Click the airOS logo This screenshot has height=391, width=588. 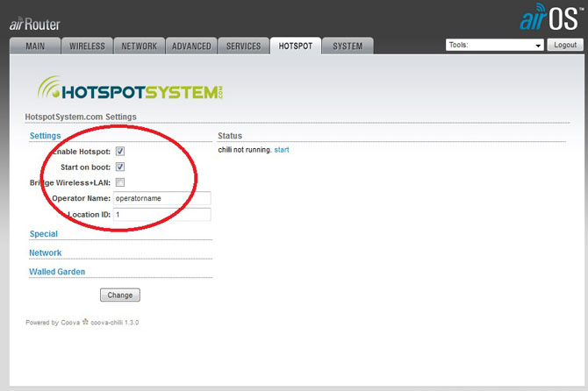[x=551, y=17]
